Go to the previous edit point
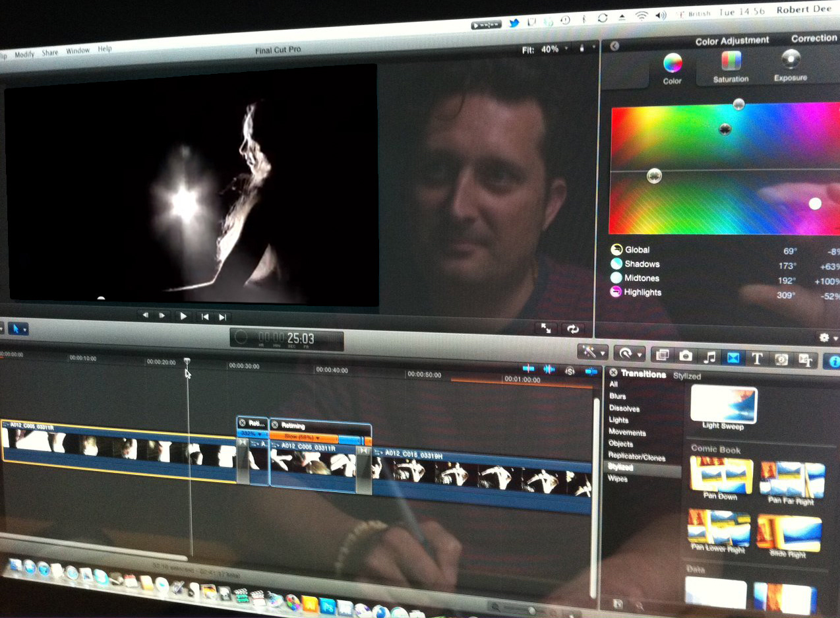840x618 pixels. click(205, 317)
